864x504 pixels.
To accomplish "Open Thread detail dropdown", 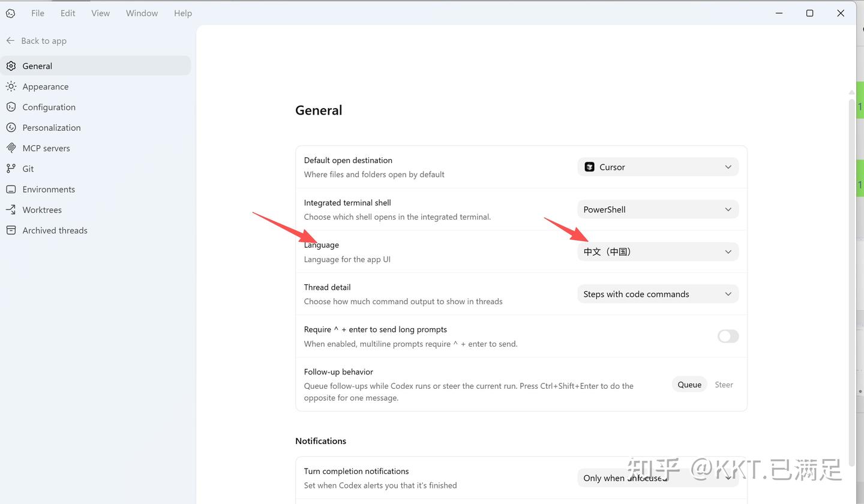I will coord(658,294).
